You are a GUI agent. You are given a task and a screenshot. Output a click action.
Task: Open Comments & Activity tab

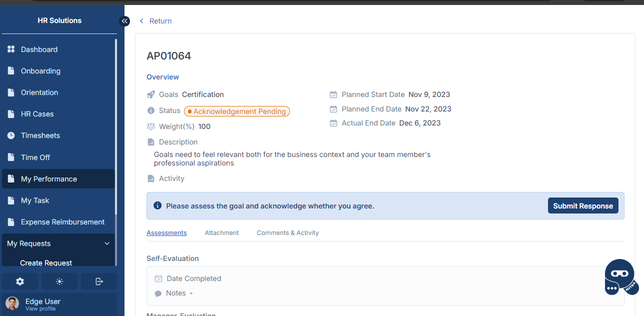287,233
